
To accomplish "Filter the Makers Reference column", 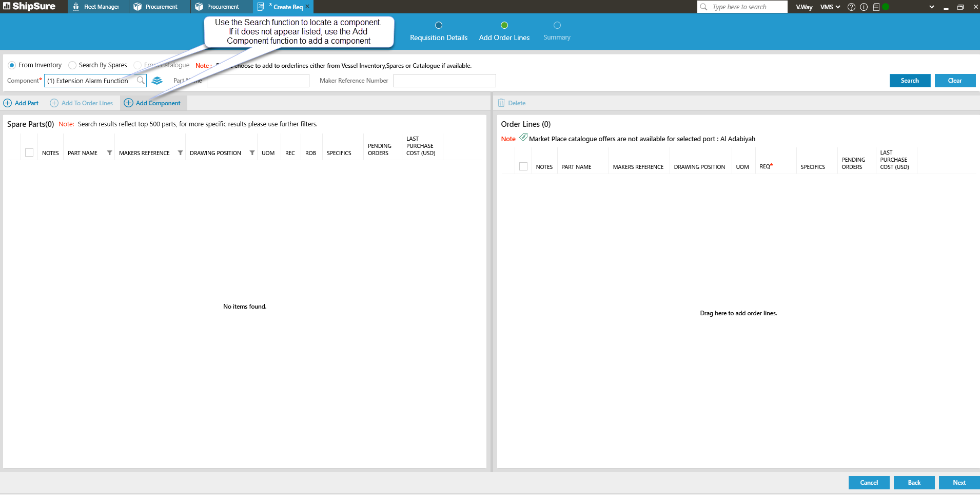I will [x=180, y=153].
